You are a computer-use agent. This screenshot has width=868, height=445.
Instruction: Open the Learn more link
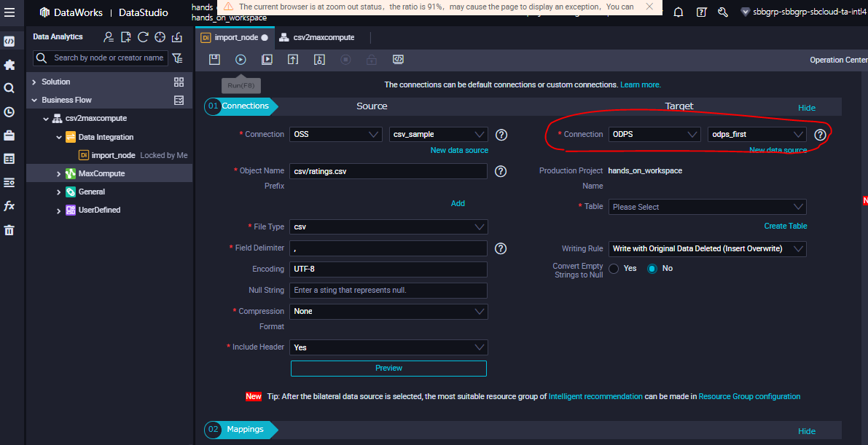point(641,84)
